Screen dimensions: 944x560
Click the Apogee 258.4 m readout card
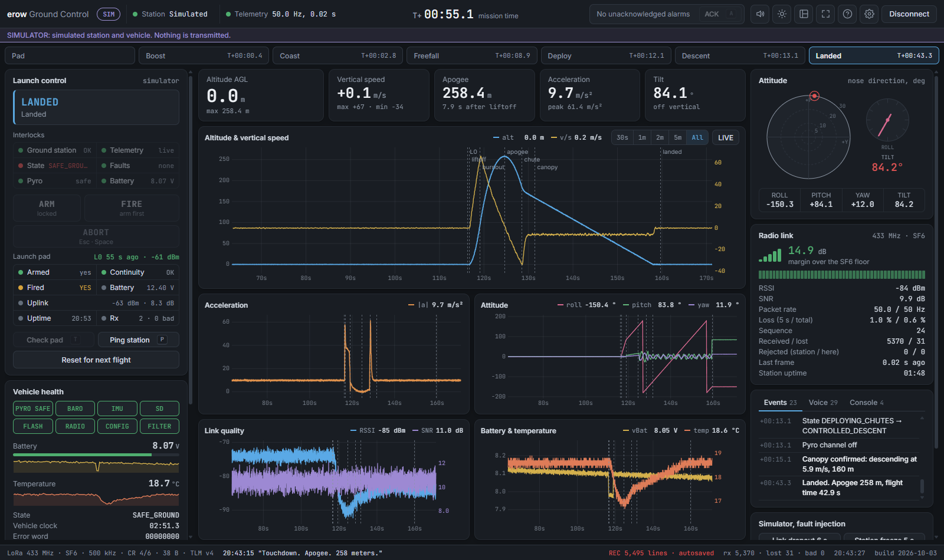484,95
